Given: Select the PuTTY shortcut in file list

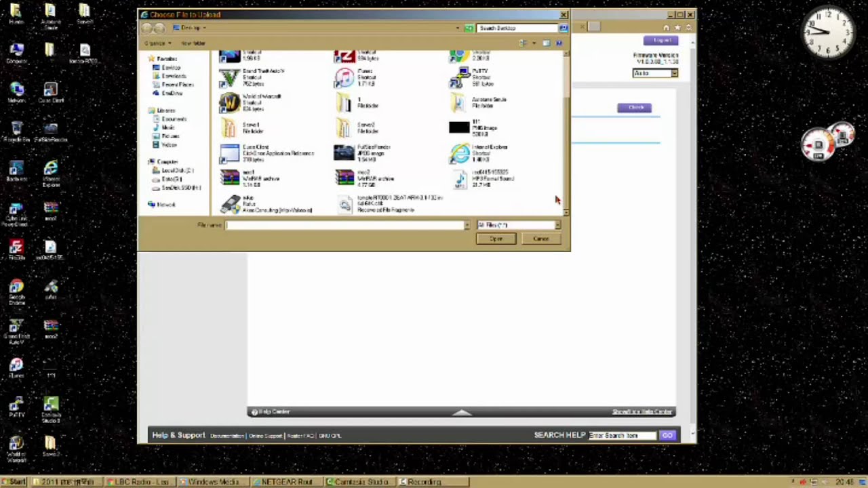Looking at the screenshot, I should 470,77.
